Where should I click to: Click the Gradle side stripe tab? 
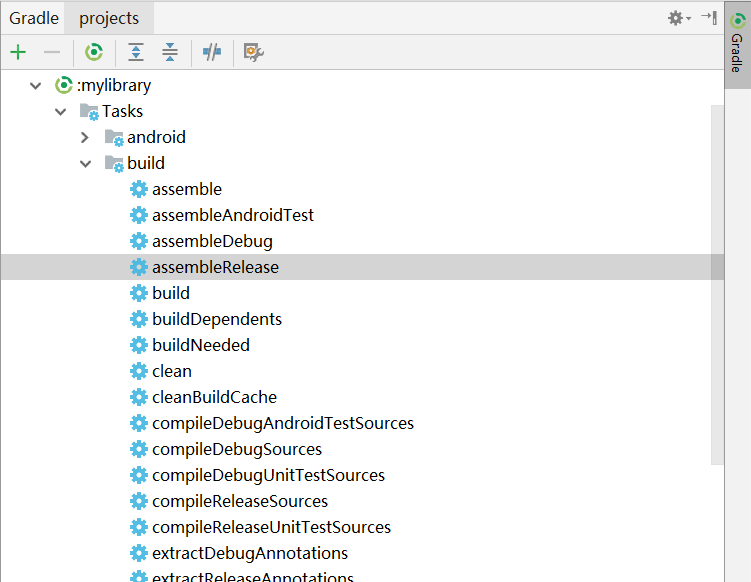tap(737, 45)
